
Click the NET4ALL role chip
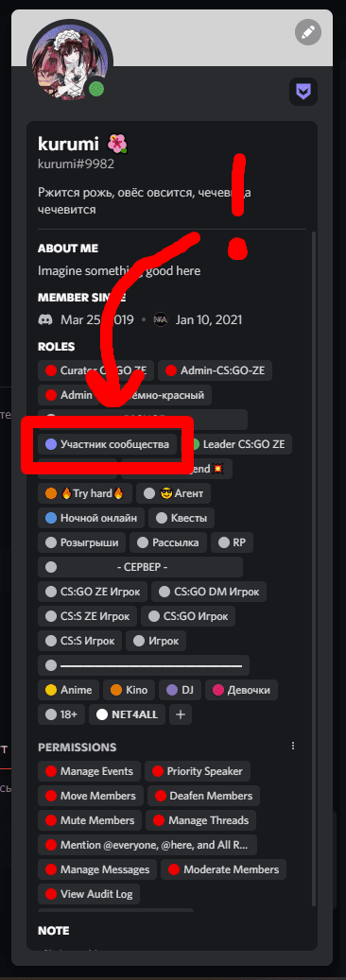[128, 714]
